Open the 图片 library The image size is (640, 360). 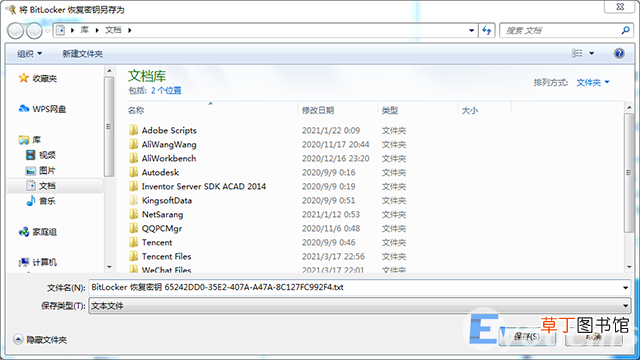click(x=41, y=170)
